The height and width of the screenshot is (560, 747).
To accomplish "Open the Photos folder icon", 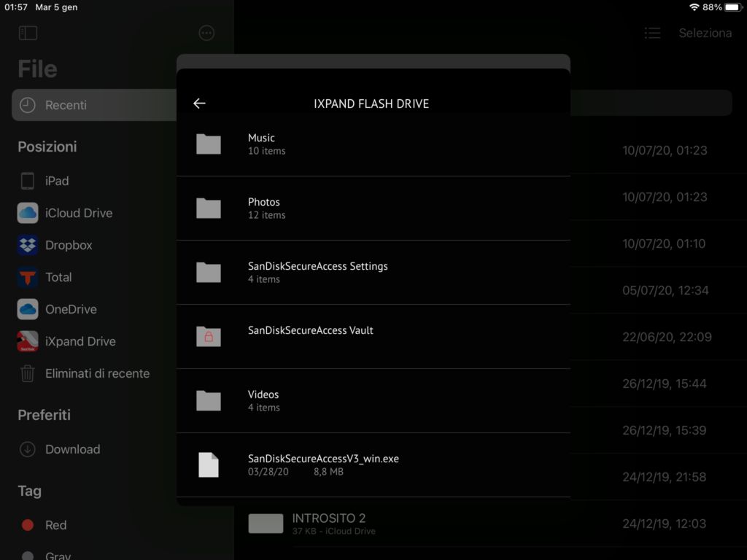I will pyautogui.click(x=209, y=208).
